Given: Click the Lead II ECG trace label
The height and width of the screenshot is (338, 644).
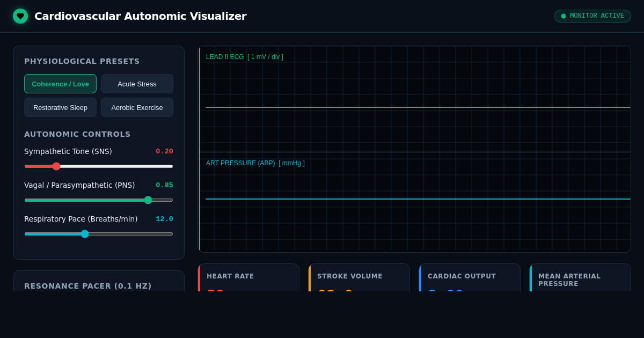Looking at the screenshot, I should (245, 57).
